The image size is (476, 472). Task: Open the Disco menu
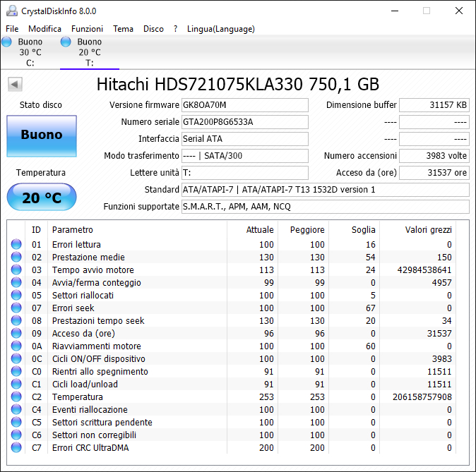tap(153, 29)
